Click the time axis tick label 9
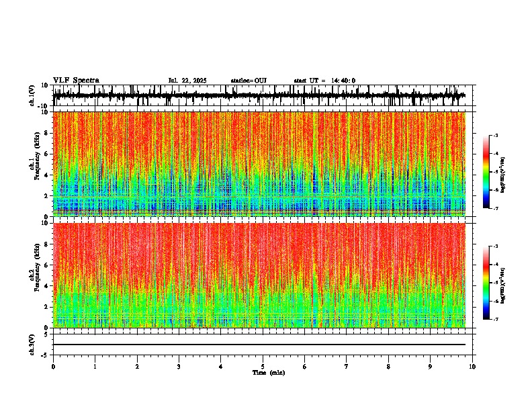532x411 pixels. click(x=430, y=367)
